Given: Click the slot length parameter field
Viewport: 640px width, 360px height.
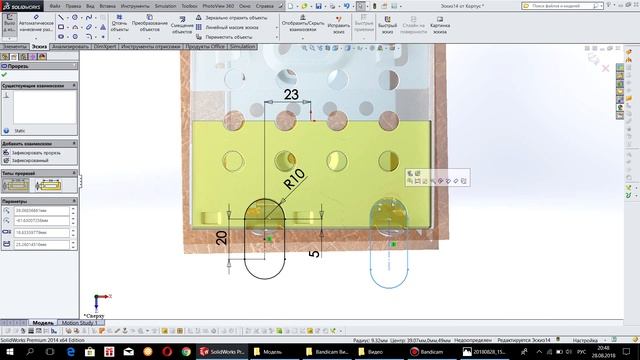Looking at the screenshot, I should point(42,244).
